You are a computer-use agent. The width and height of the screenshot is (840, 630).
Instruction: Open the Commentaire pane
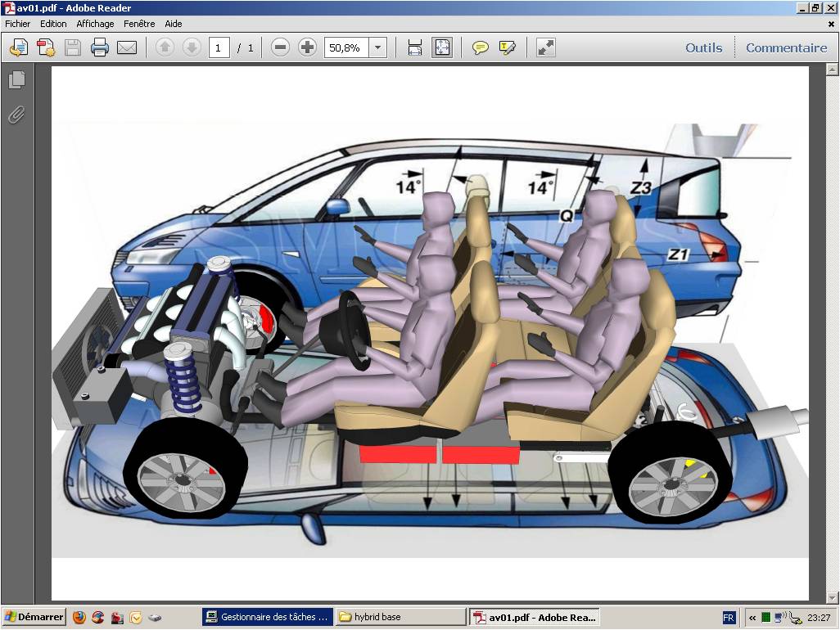coord(786,47)
